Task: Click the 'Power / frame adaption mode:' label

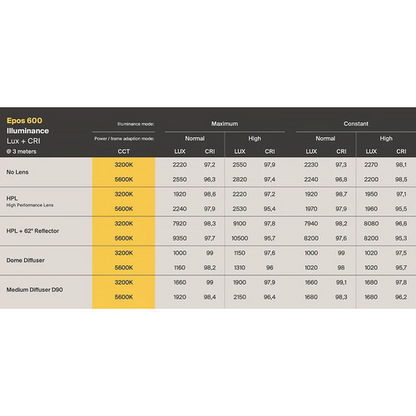Action: 124,139
